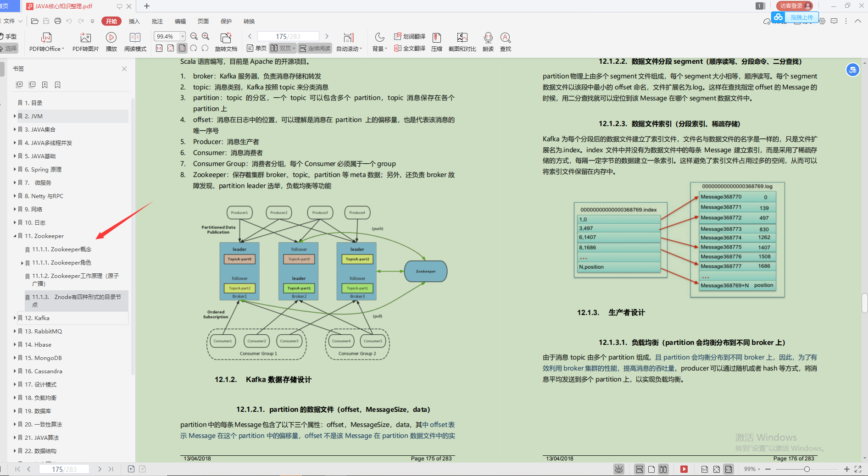Screen dimensions: 868x476
Task: Click 全文翻译 full text translation button
Action: click(x=410, y=48)
